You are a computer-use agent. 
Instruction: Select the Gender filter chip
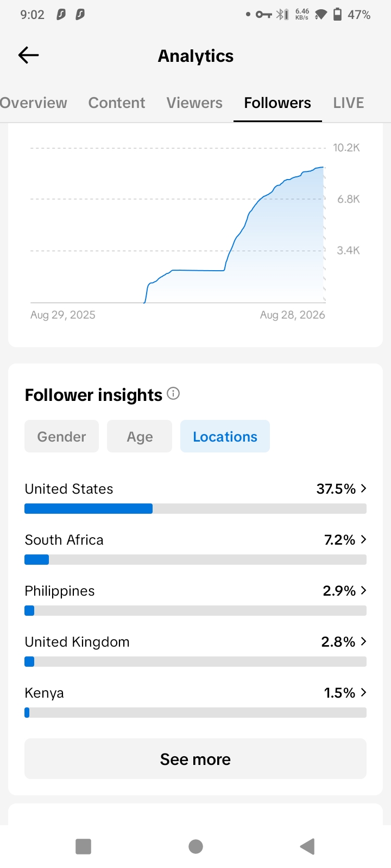click(61, 436)
